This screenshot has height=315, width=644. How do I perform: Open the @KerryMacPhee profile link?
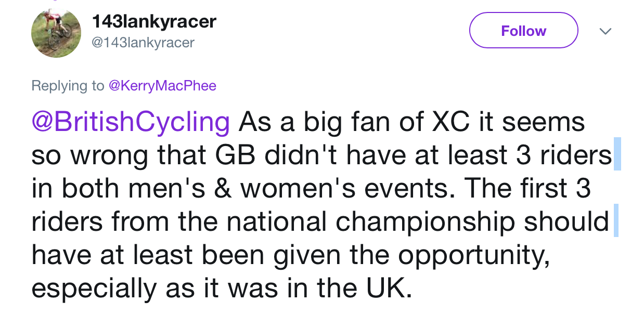tap(162, 86)
